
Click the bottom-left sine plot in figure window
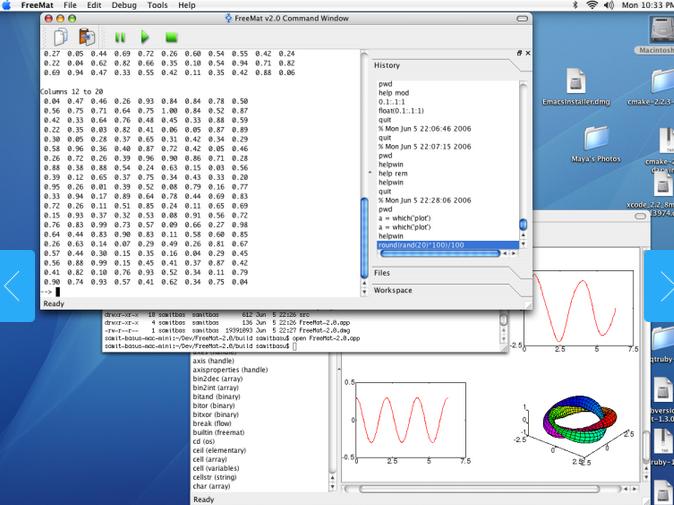[411, 420]
